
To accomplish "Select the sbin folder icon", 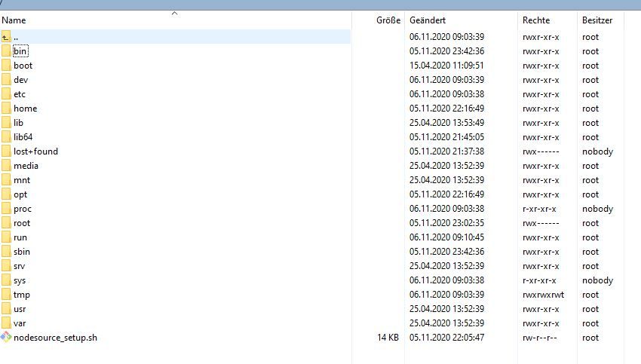I will pos(6,251).
